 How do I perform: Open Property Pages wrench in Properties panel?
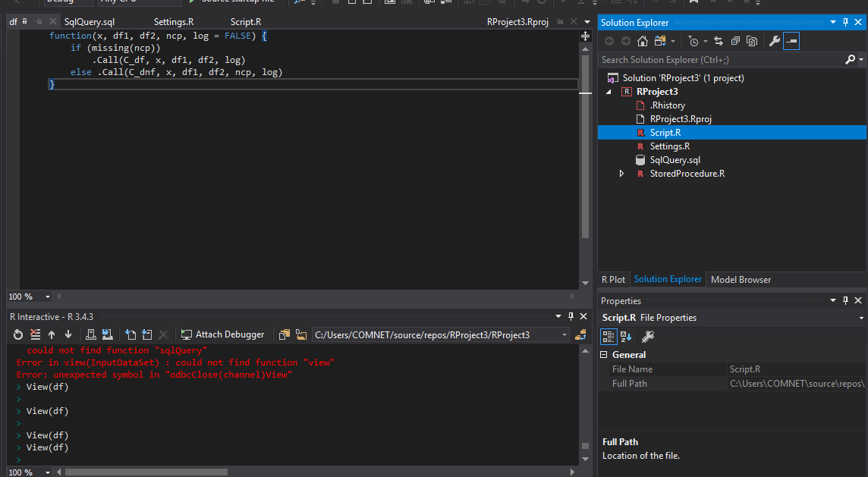click(648, 337)
